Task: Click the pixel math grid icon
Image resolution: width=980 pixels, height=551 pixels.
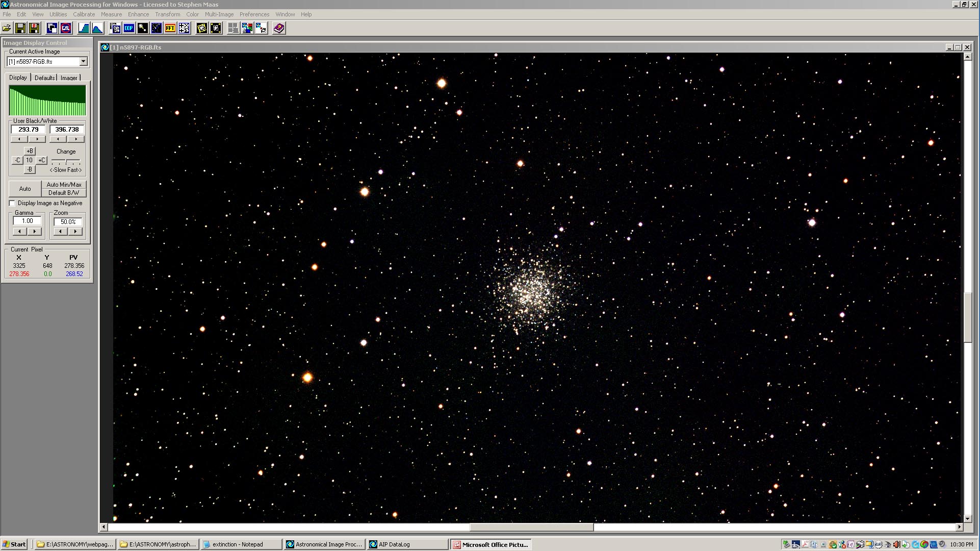Action: [x=184, y=29]
